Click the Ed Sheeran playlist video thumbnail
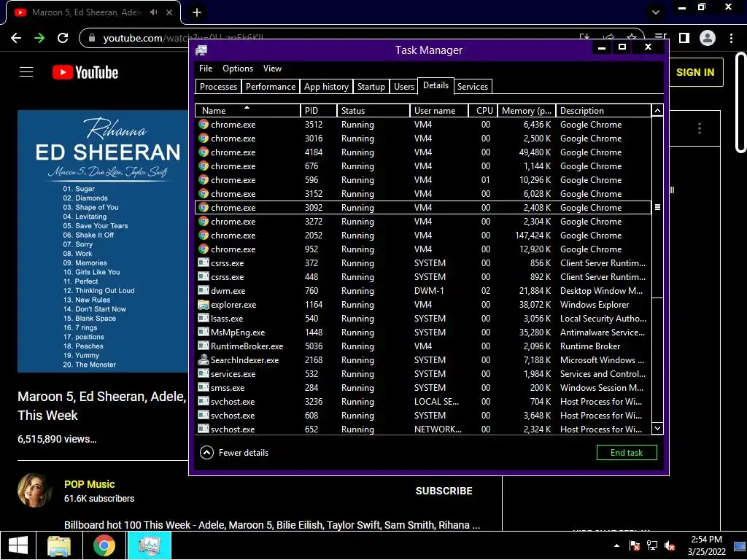 103,241
